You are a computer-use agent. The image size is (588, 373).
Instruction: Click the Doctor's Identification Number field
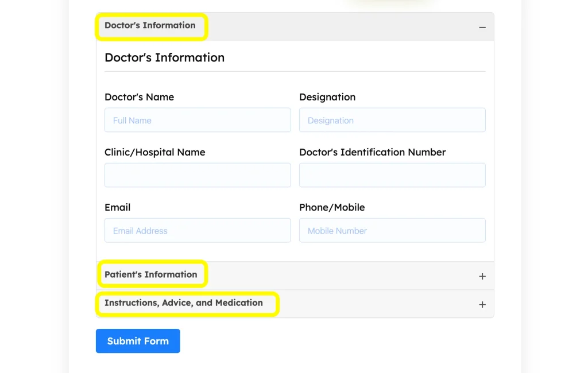392,175
